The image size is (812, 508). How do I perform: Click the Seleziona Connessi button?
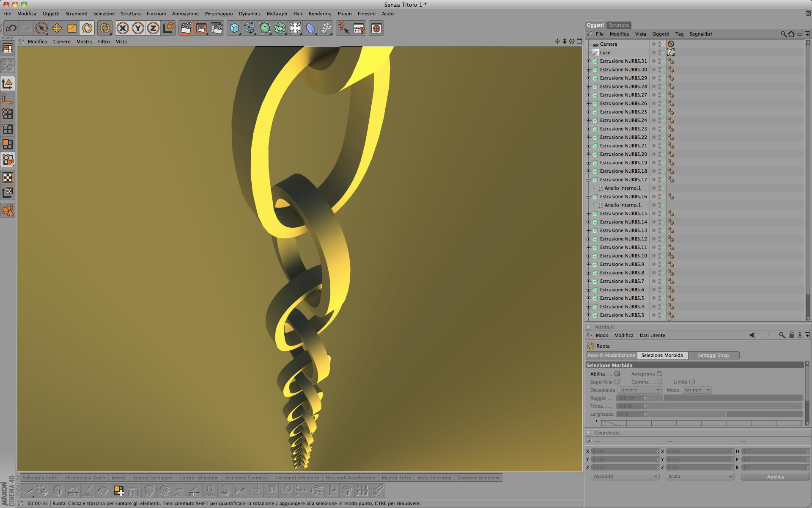tap(247, 478)
